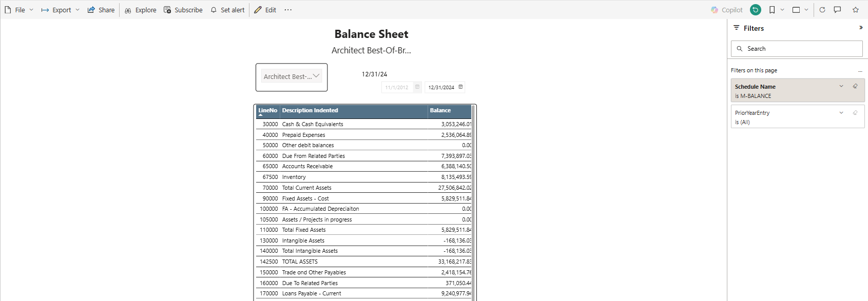
Task: Expand the Schedule Name filter card
Action: [x=841, y=86]
